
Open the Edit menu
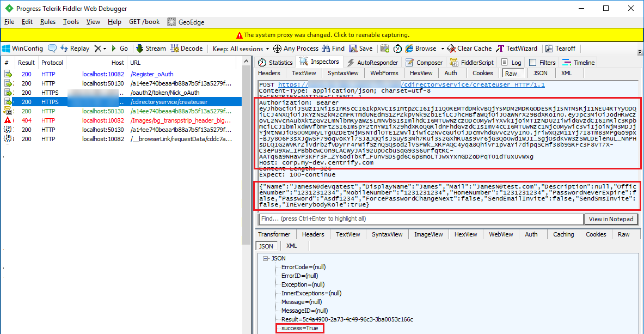click(x=27, y=22)
